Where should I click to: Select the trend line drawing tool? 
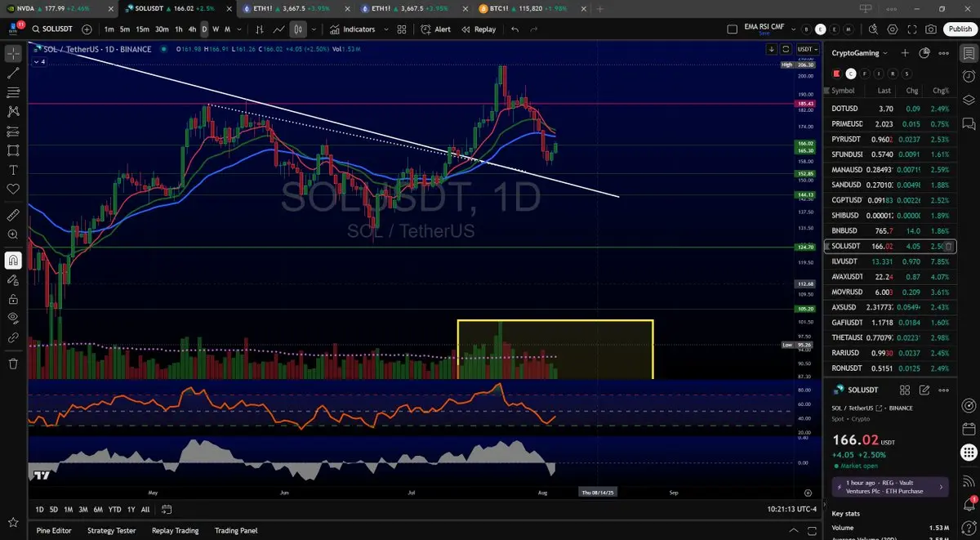13,73
